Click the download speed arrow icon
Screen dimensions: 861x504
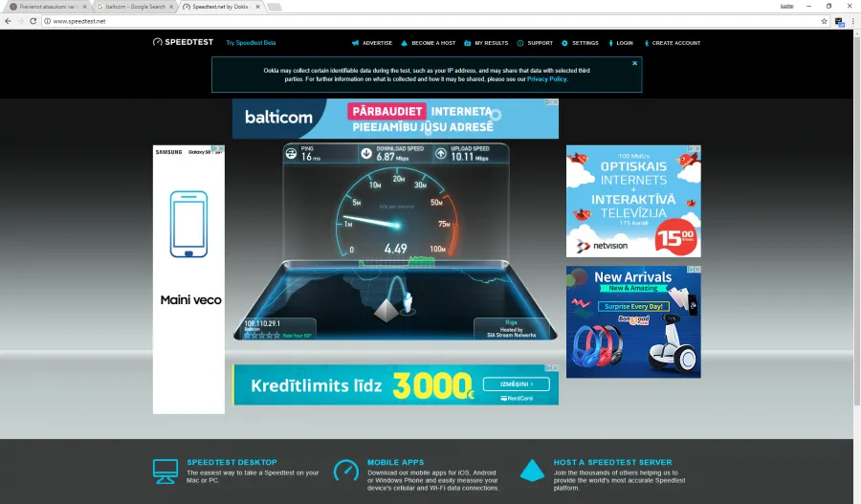pos(366,154)
